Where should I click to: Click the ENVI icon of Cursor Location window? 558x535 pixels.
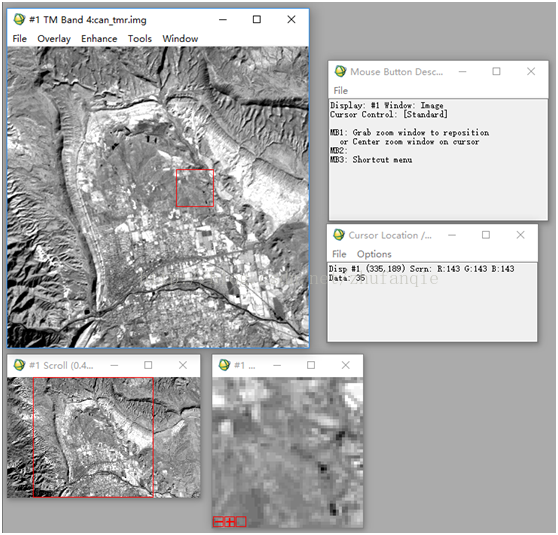pyautogui.click(x=339, y=235)
